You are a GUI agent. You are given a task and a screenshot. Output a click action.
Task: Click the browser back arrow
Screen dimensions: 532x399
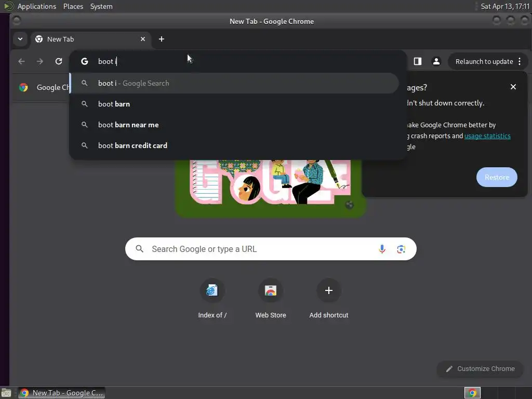click(x=21, y=61)
